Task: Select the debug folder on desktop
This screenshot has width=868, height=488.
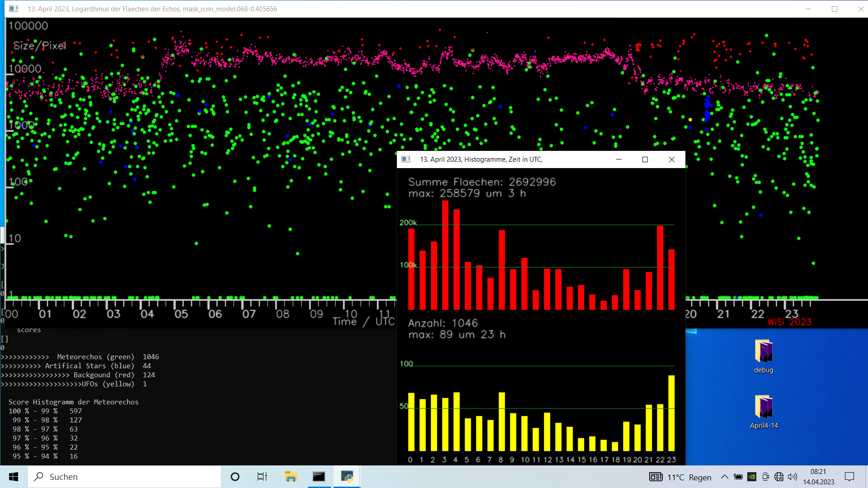Action: pyautogui.click(x=764, y=357)
